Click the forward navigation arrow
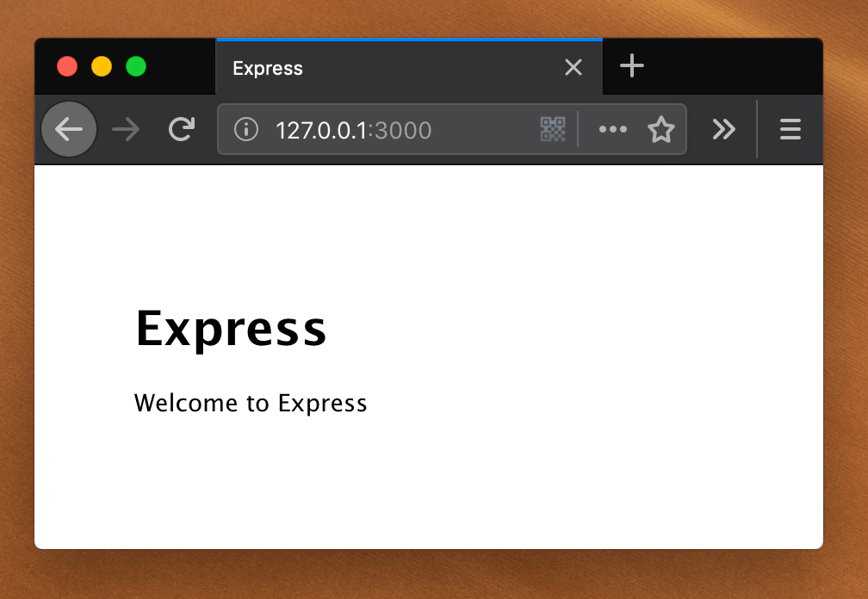 (126, 129)
